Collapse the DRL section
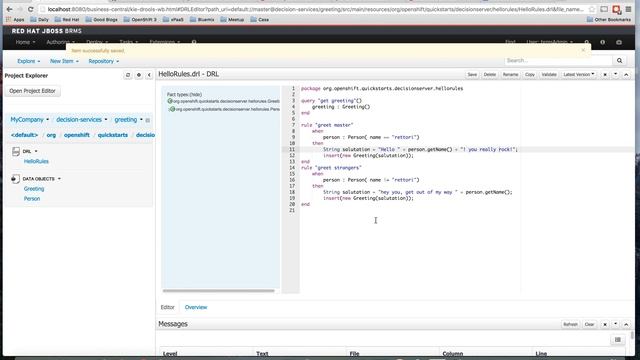The width and height of the screenshot is (640, 360). 36,151
